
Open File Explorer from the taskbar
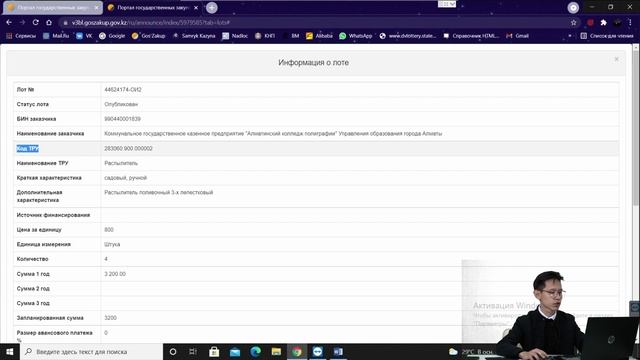coord(276,351)
